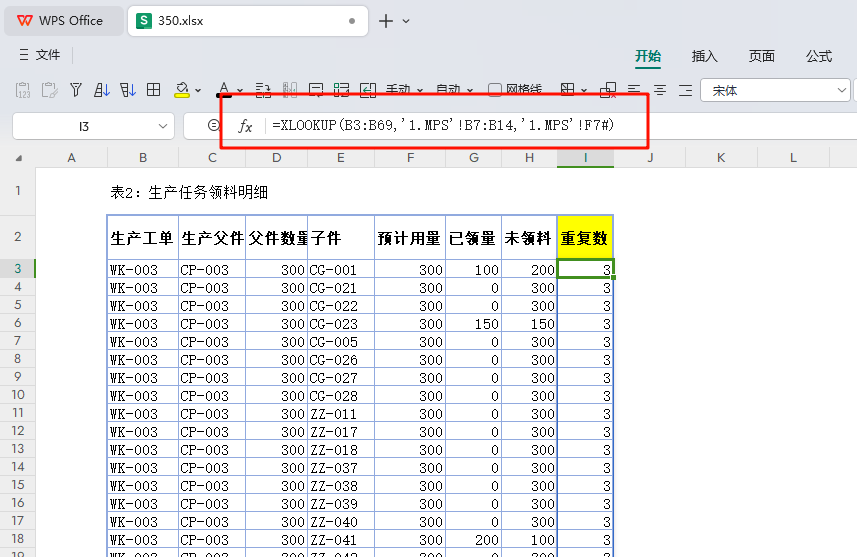This screenshot has height=557, width=857.
Task: Click the title cell 表2:生产任务领料明细
Action: [189, 192]
